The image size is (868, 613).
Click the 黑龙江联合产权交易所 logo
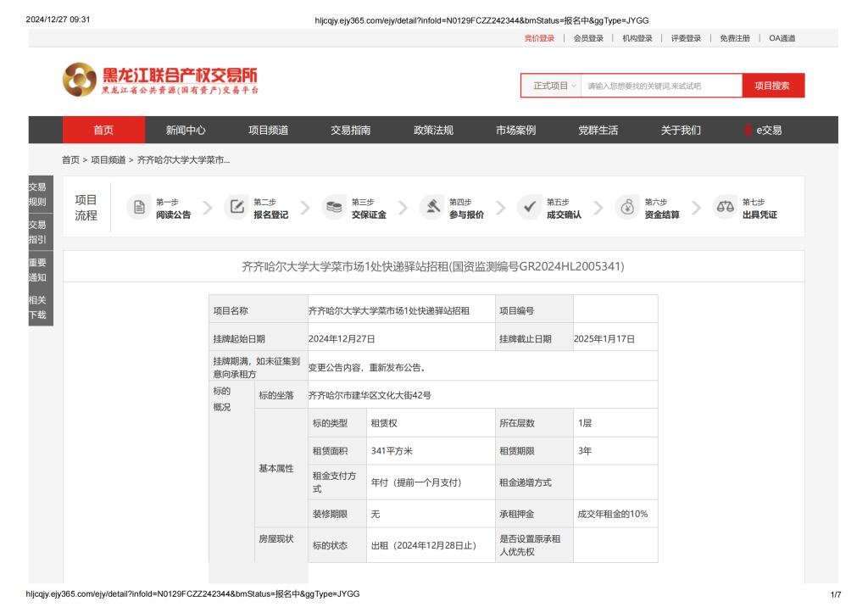(x=161, y=81)
